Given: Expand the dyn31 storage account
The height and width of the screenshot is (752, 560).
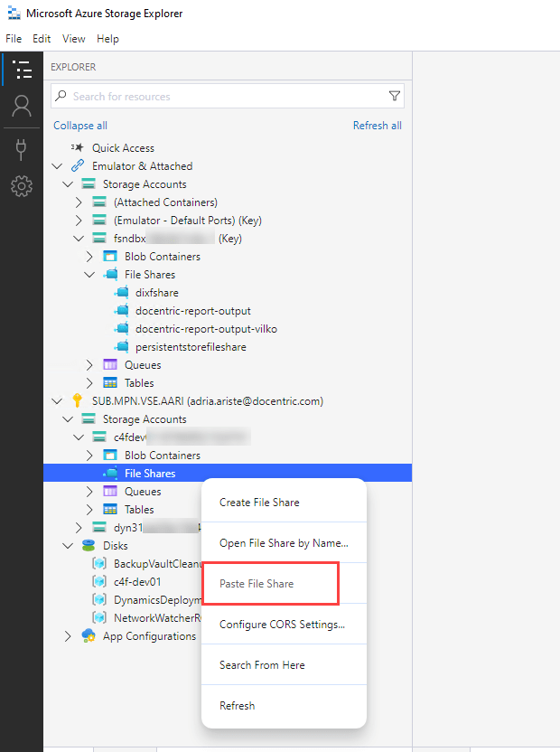Looking at the screenshot, I should [79, 528].
